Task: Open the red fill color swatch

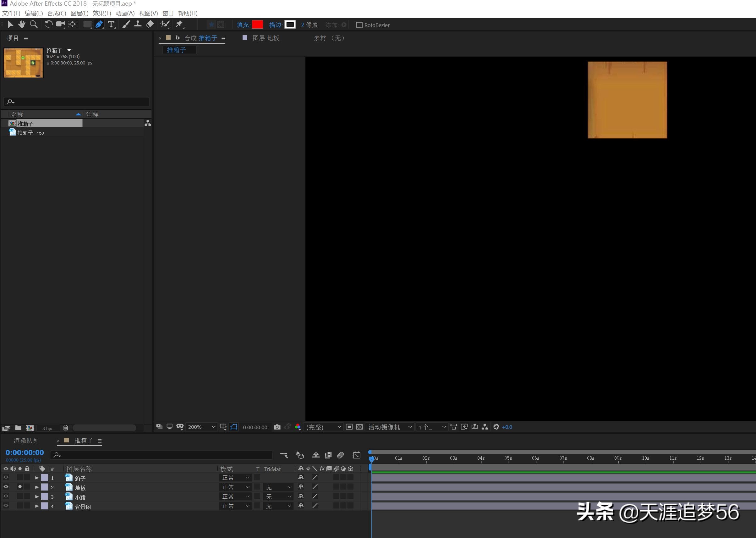Action: pyautogui.click(x=257, y=25)
